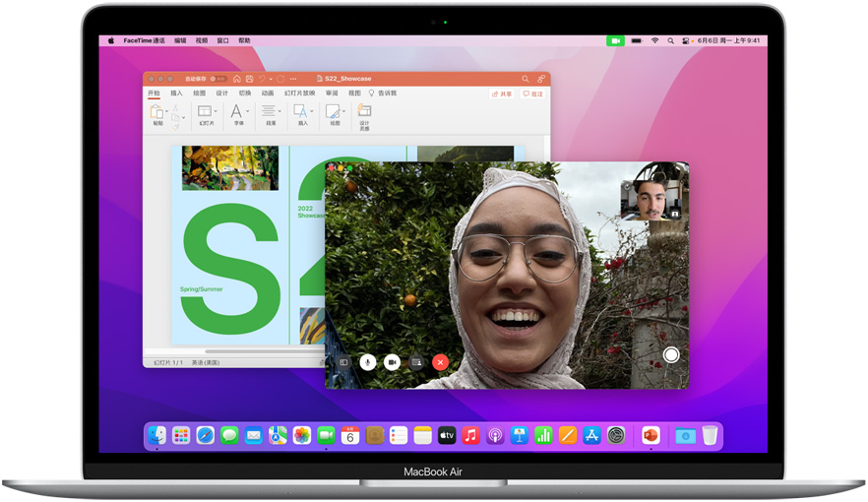Mute the microphone in FaceTime call
868x502 pixels.
(x=368, y=362)
